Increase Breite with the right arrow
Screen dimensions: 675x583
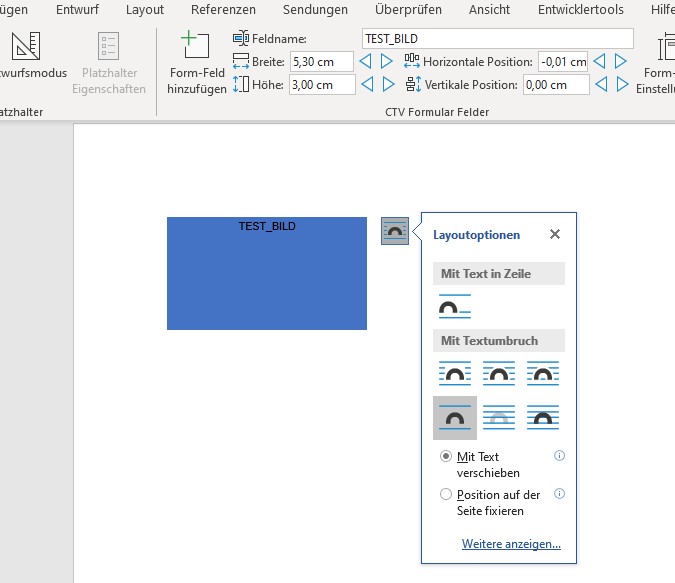point(387,61)
